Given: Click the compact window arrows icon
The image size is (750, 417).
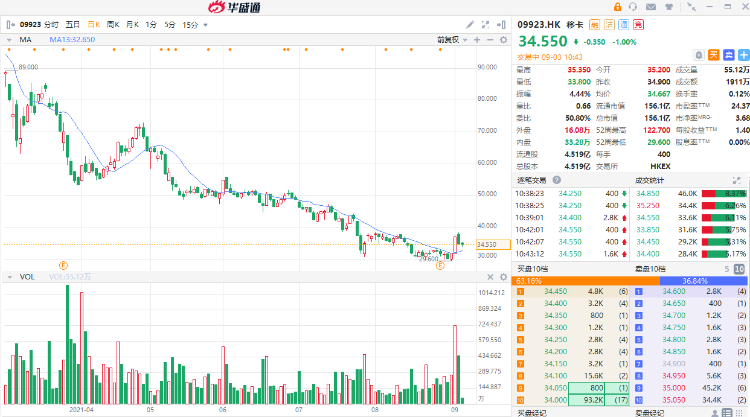Looking at the screenshot, I should pos(692,7).
